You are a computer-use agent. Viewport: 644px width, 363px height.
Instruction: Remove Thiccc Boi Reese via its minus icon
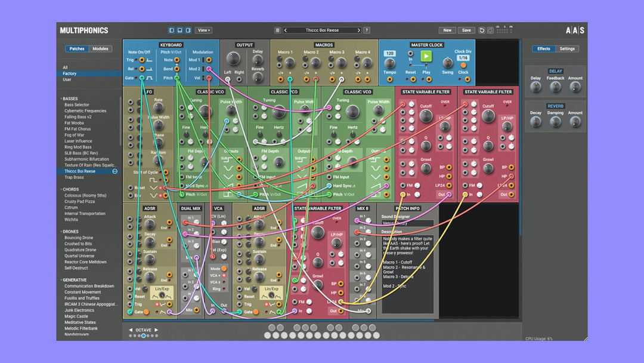[115, 171]
